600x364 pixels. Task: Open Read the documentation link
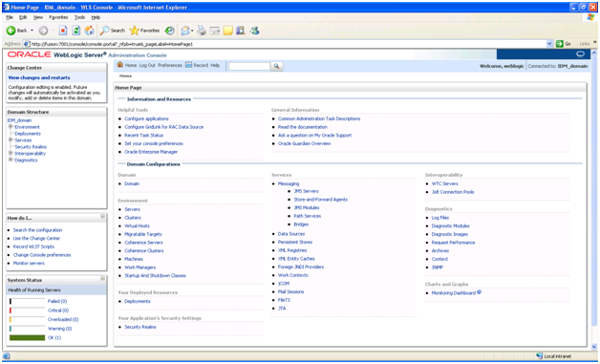click(x=303, y=127)
